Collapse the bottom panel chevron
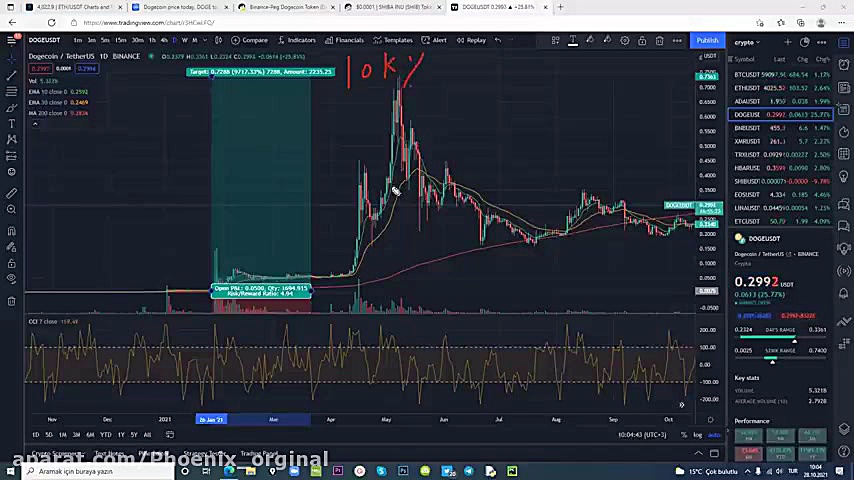 [x=698, y=453]
